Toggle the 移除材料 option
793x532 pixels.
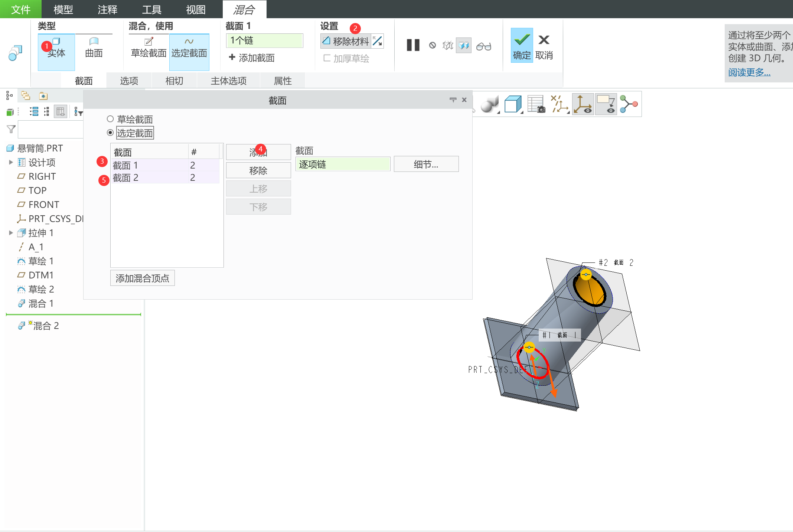tap(346, 41)
